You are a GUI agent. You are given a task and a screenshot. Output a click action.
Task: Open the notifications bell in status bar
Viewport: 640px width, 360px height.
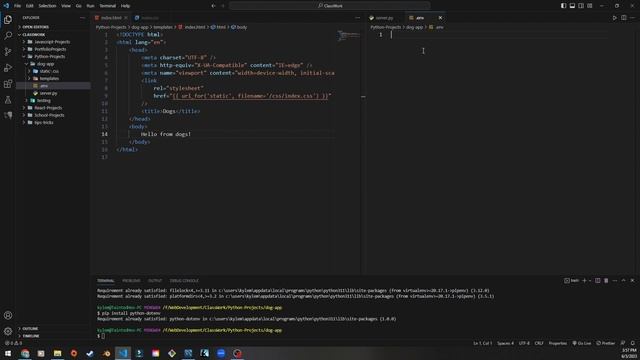pos(632,343)
